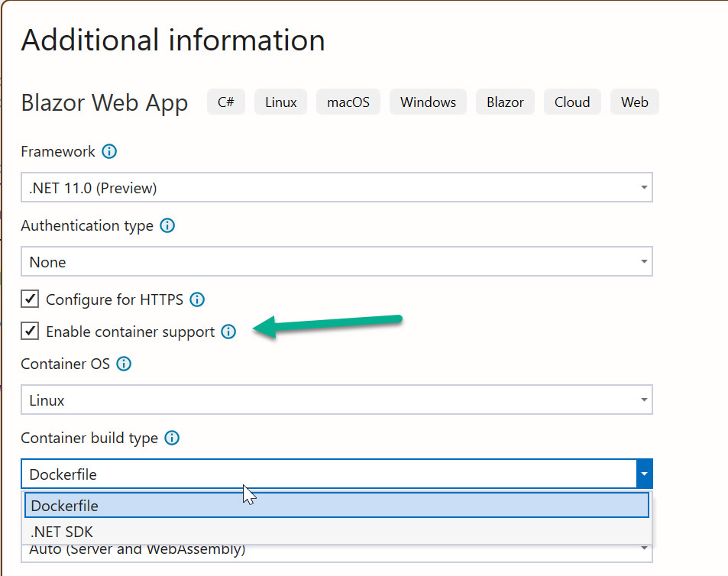Open the Container OS info icon
The height and width of the screenshot is (576, 728).
pos(123,364)
